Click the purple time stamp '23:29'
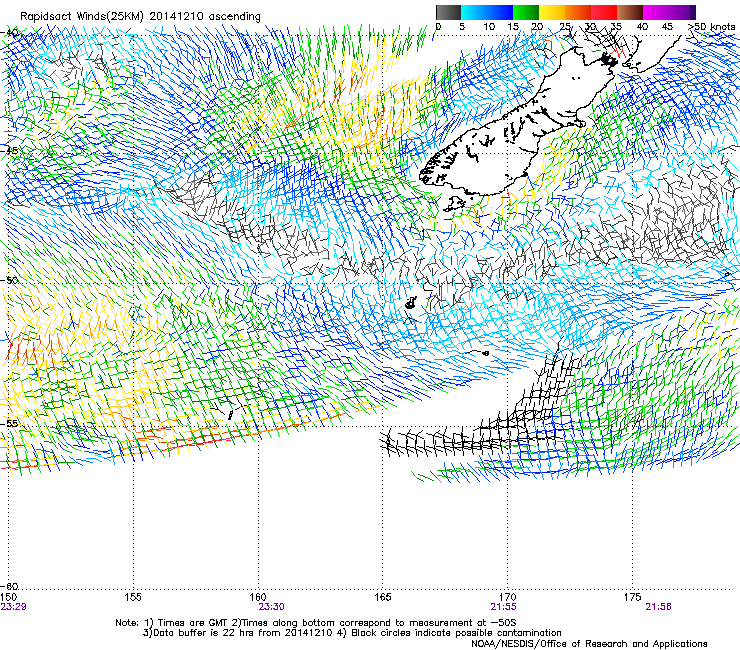This screenshot has height=650, width=740. 13,607
